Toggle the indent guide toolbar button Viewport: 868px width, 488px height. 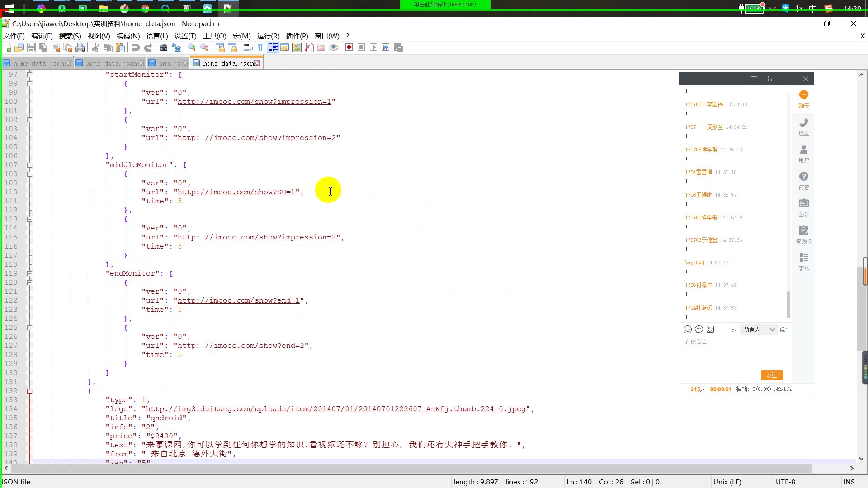[273, 47]
